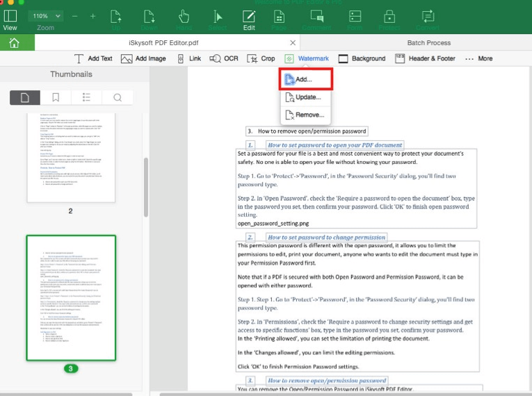
Task: Open the search panel in sidebar
Action: 118,97
